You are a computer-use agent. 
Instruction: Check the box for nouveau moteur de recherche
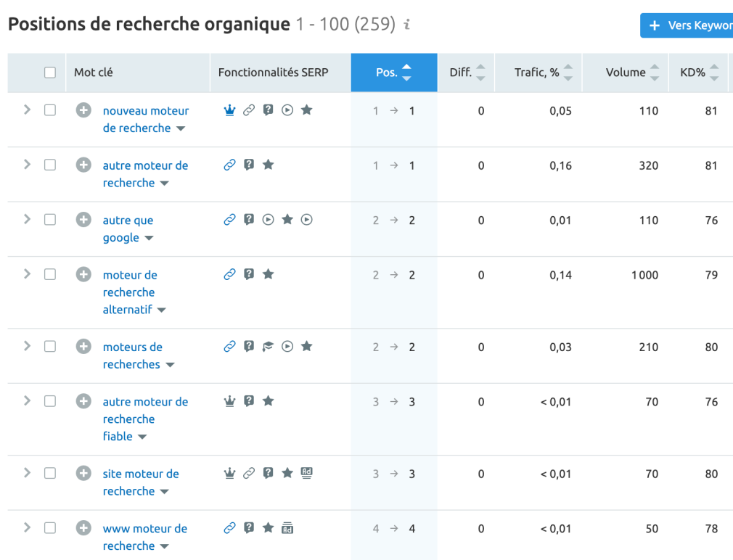pyautogui.click(x=50, y=110)
